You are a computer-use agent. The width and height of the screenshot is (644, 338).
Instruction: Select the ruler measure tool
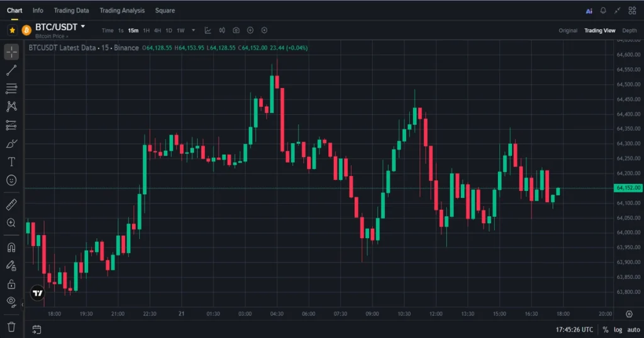pos(11,204)
